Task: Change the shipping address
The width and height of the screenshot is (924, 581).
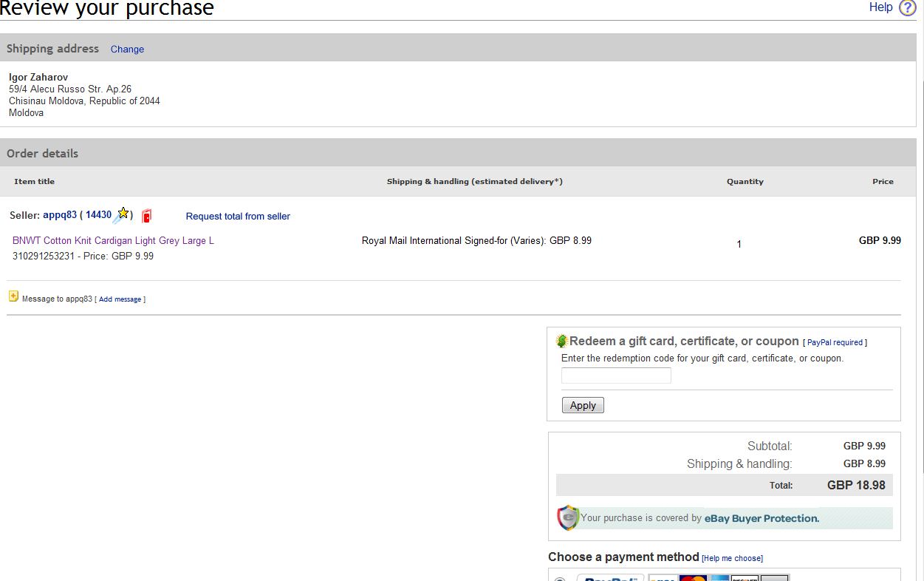Action: coord(127,50)
